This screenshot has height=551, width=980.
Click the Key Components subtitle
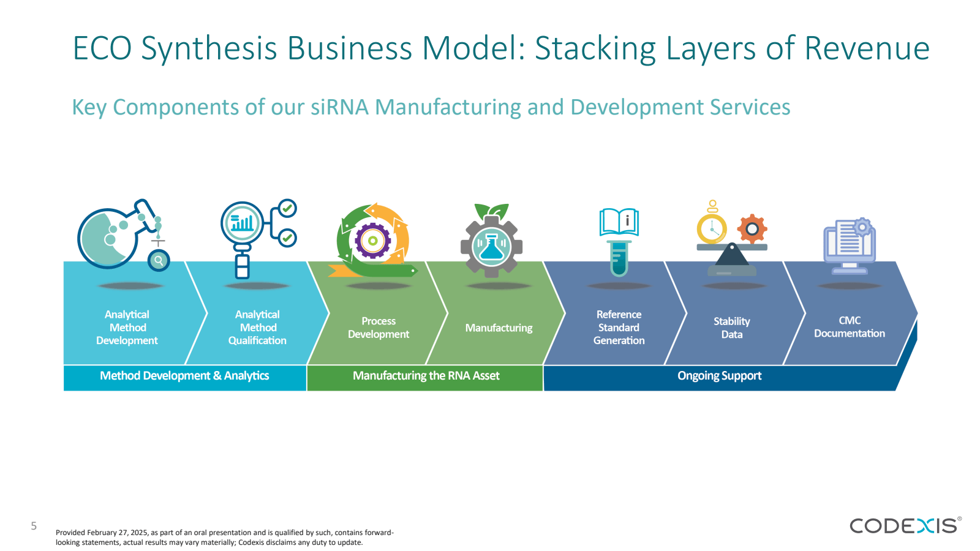(431, 107)
